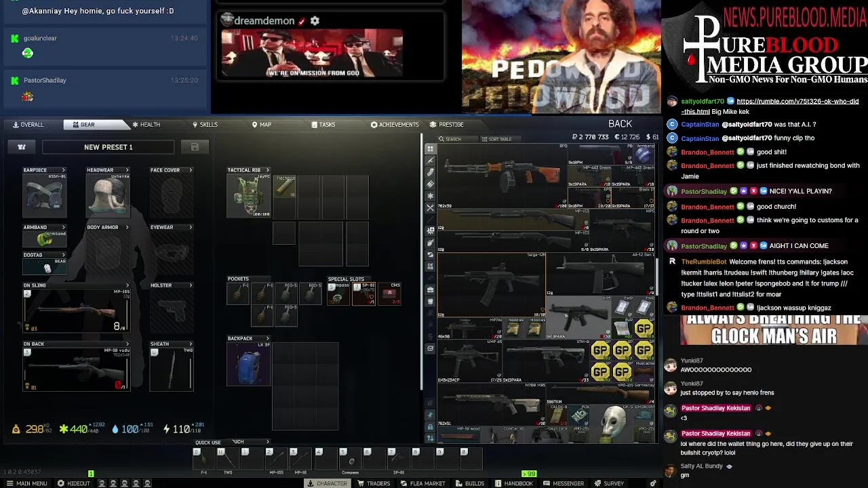Open the Handbook

click(514, 483)
